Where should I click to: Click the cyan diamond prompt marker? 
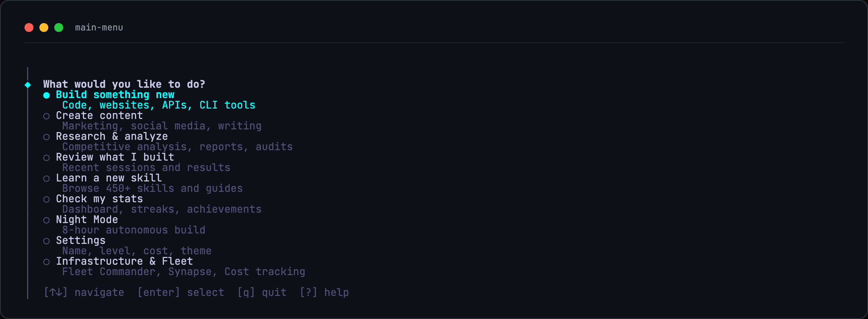(28, 85)
